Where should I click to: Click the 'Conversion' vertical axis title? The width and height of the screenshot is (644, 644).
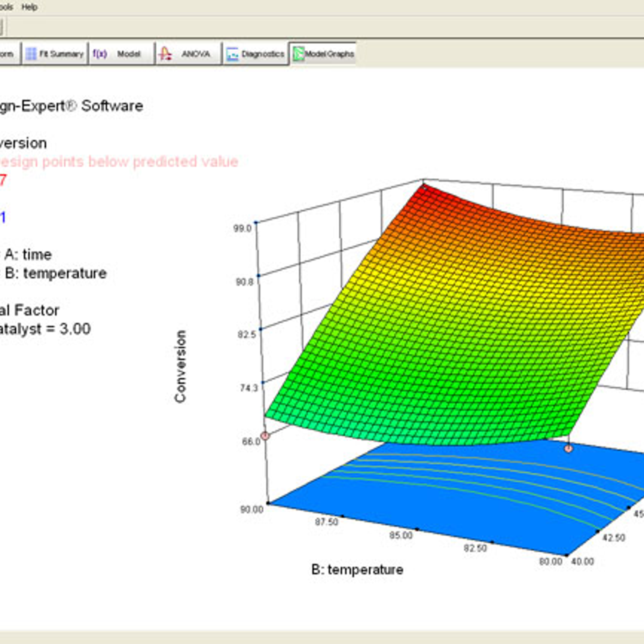click(x=180, y=366)
